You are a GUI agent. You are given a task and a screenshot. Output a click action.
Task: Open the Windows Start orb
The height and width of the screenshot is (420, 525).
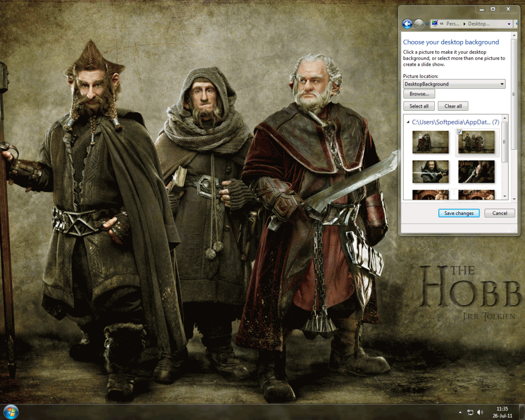(11, 412)
